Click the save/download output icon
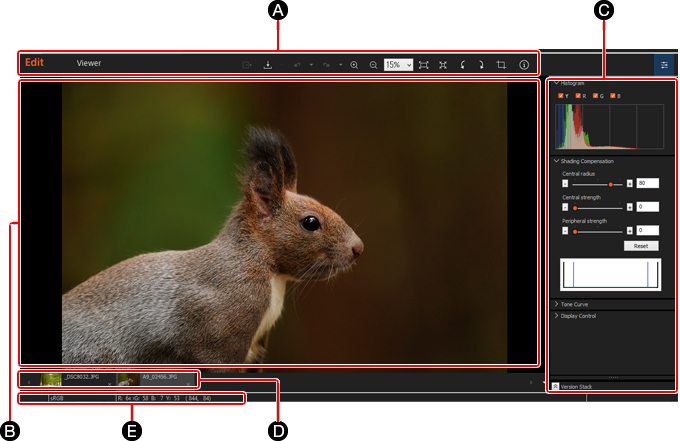680x441 pixels. tap(268, 65)
